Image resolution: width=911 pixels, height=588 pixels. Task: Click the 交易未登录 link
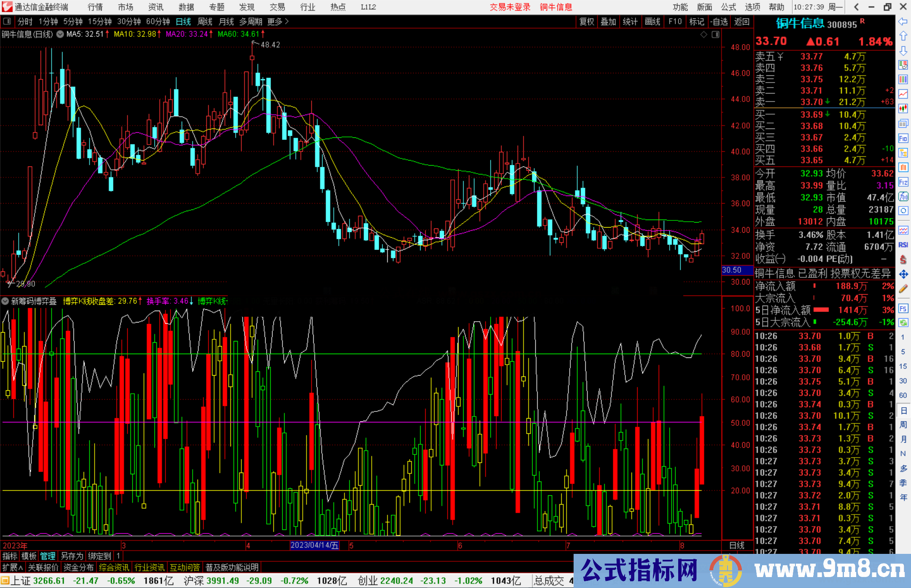pos(510,7)
